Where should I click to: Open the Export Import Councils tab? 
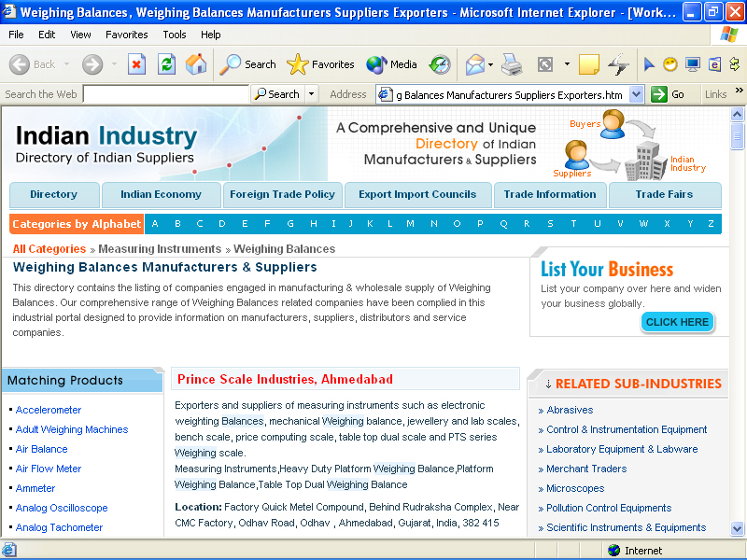click(417, 194)
